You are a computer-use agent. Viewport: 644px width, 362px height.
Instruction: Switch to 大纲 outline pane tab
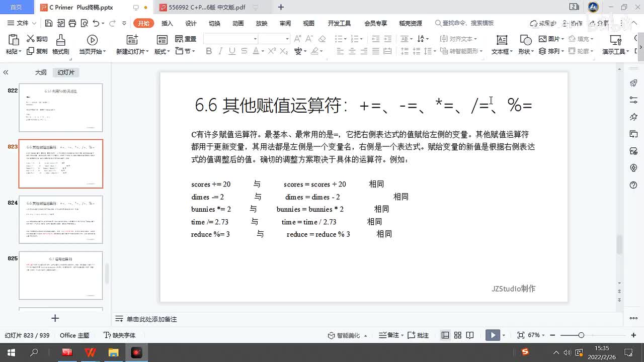pyautogui.click(x=41, y=72)
